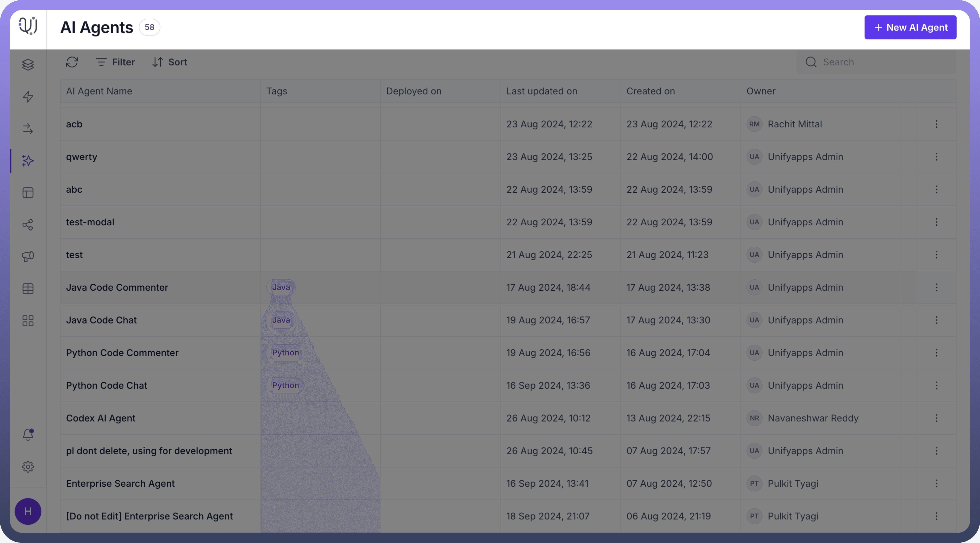Click the table grid sidebar icon
Screen dimensions: 980x543
28,289
